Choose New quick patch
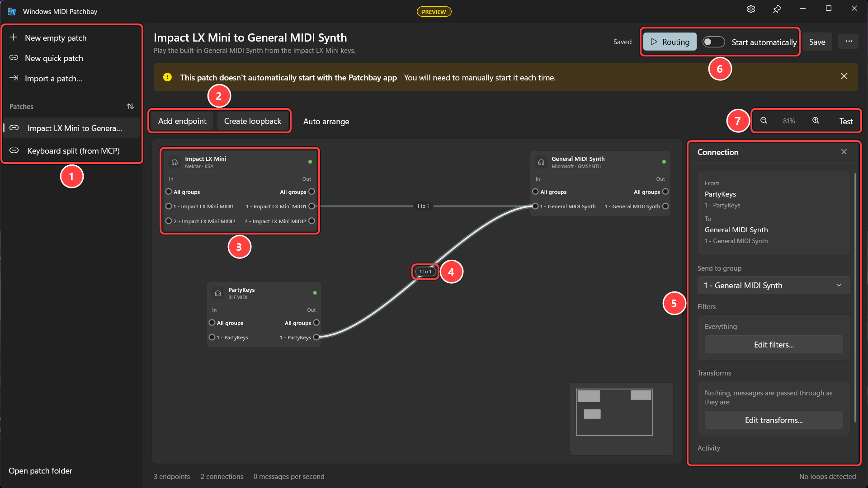This screenshot has height=488, width=868. pyautogui.click(x=71, y=58)
